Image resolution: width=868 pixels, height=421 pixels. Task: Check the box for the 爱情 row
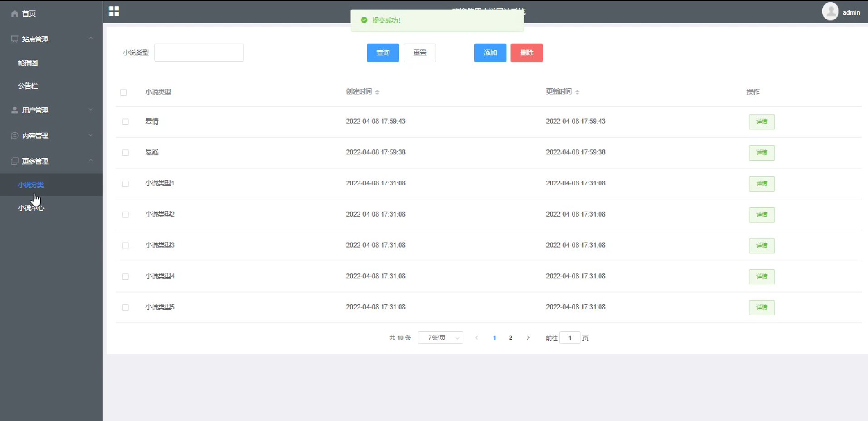point(125,122)
